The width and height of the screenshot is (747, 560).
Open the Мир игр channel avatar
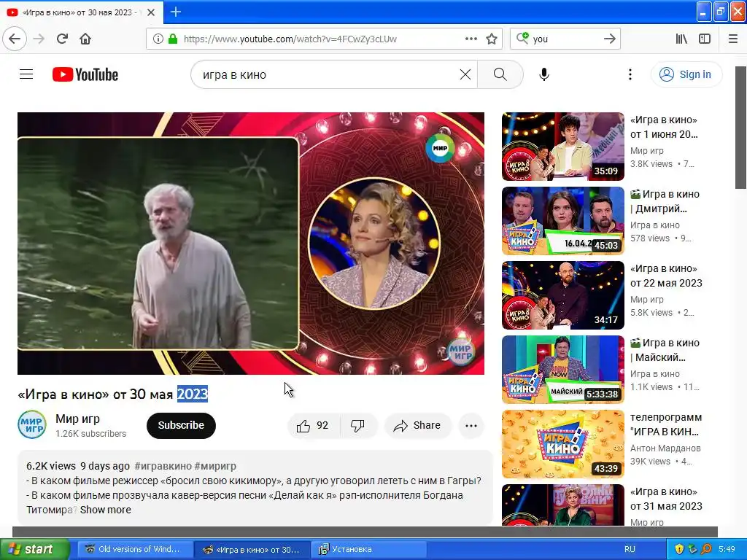point(32,424)
